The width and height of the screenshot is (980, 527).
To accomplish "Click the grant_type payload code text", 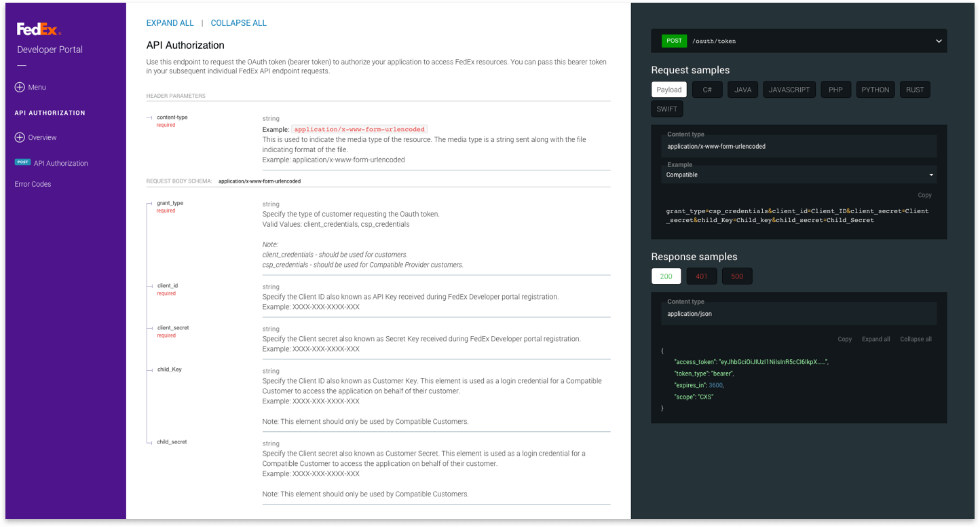I will tap(797, 215).
